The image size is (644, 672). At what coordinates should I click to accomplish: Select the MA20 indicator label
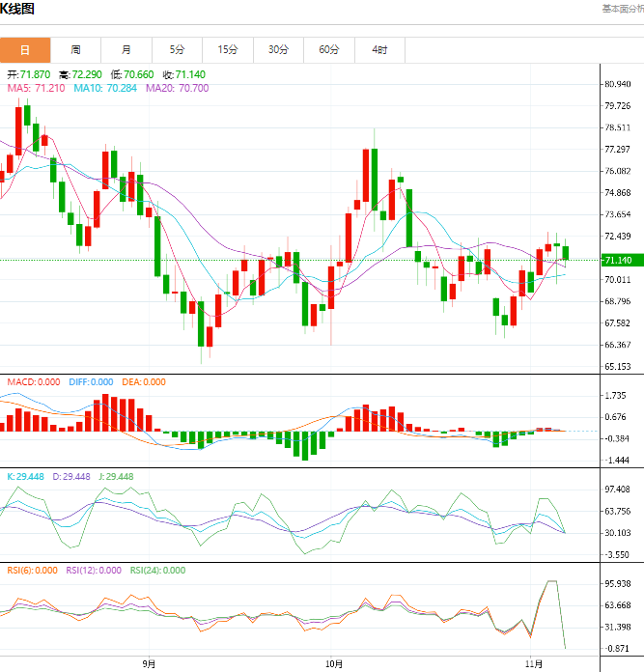coord(177,89)
